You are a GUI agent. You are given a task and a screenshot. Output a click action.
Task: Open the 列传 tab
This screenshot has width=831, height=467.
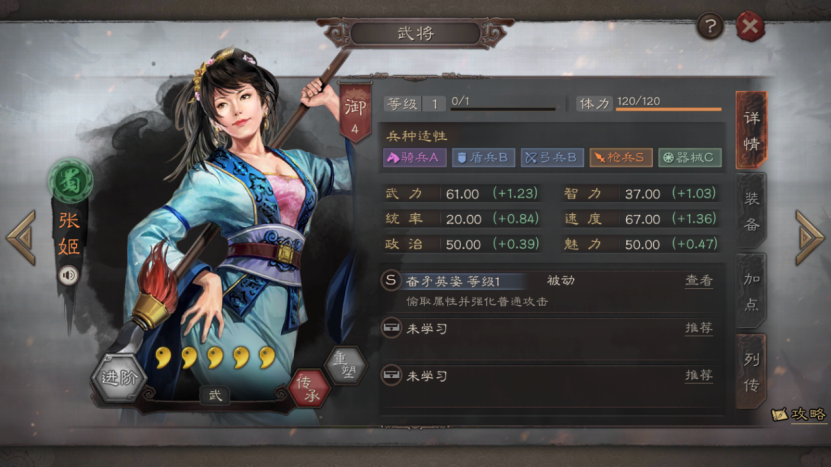click(x=751, y=372)
